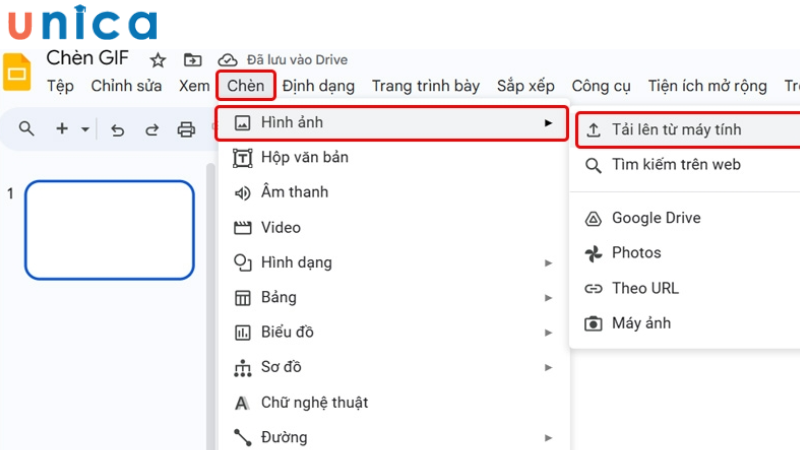Open the Chỉnh sửa menu

126,86
